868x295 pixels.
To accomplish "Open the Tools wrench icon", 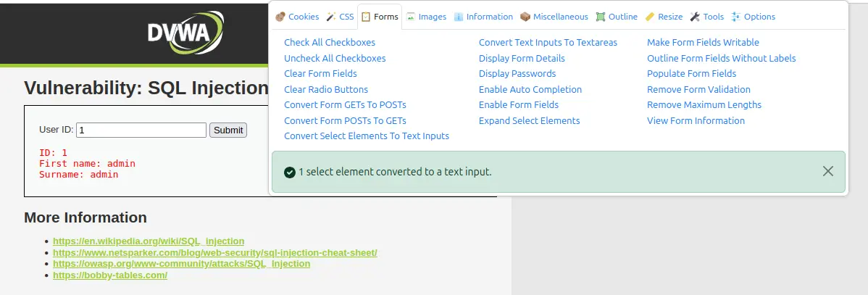I will click(x=695, y=17).
